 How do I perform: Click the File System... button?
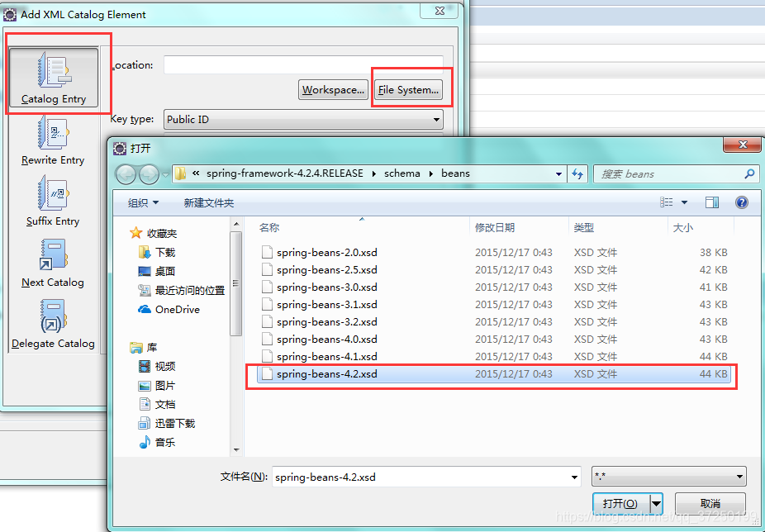(408, 90)
